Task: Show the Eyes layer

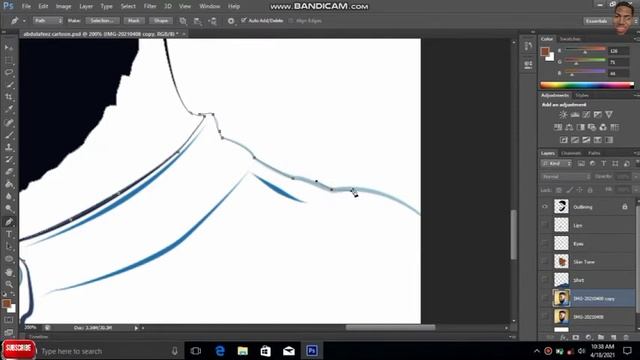Action: [x=545, y=243]
